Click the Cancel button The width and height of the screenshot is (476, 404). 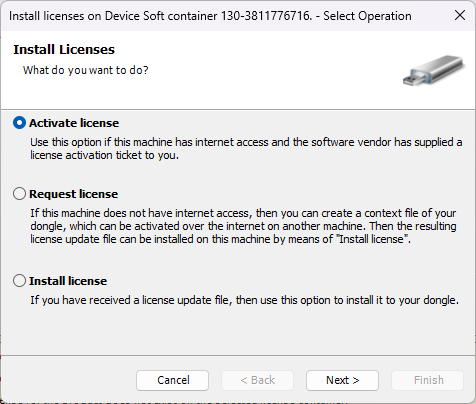click(173, 380)
